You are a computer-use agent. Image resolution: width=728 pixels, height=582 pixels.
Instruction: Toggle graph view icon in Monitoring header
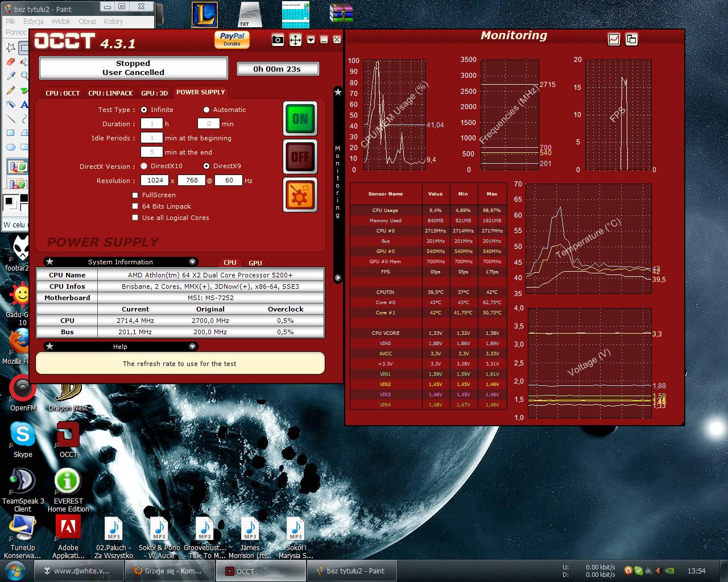tap(614, 39)
